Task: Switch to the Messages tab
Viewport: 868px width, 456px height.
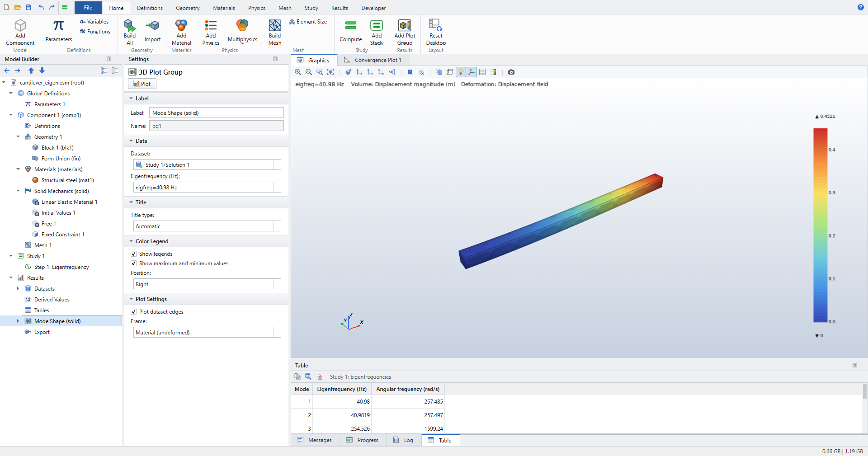Action: 315,440
